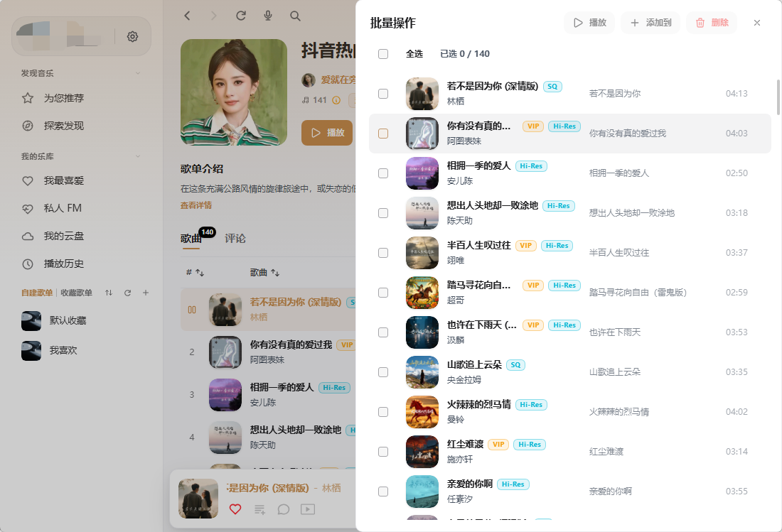This screenshot has width=782, height=532.
Task: Tick checkbox for 踏马寻花向自由 by 超哥
Action: [383, 293]
